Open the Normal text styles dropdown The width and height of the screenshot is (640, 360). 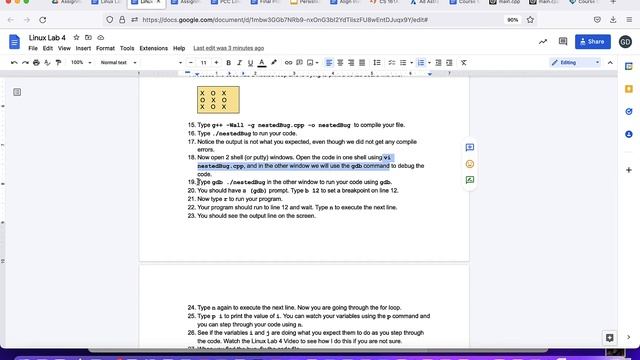(x=118, y=62)
